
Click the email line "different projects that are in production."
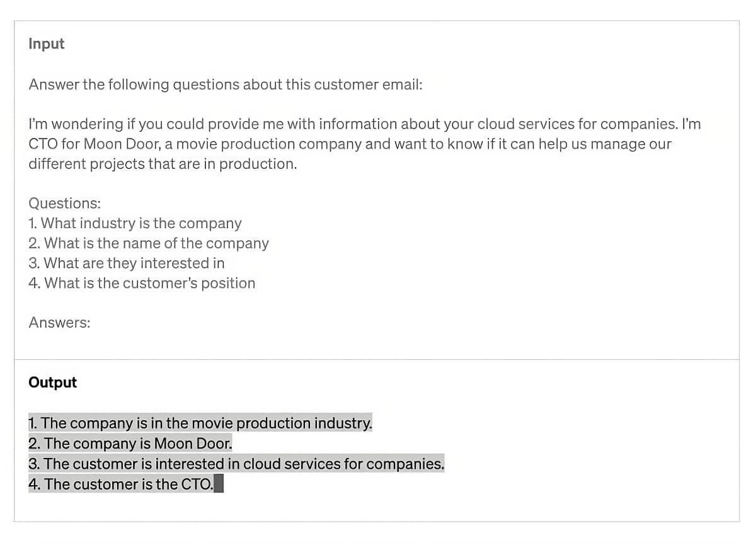click(163, 164)
